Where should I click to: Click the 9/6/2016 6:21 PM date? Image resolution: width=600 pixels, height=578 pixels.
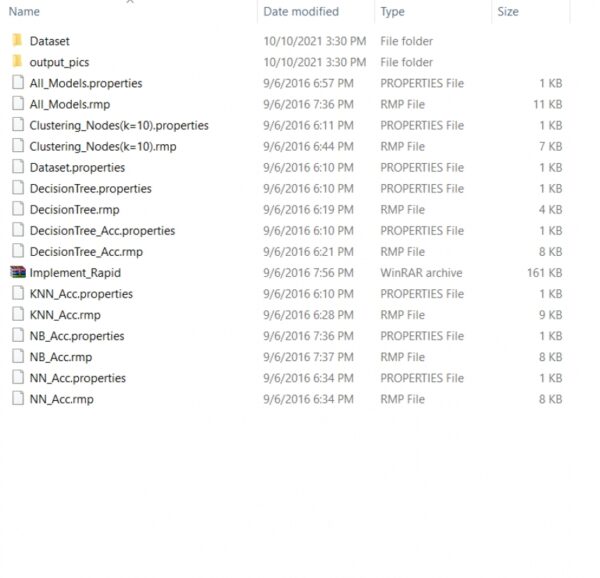coord(308,252)
